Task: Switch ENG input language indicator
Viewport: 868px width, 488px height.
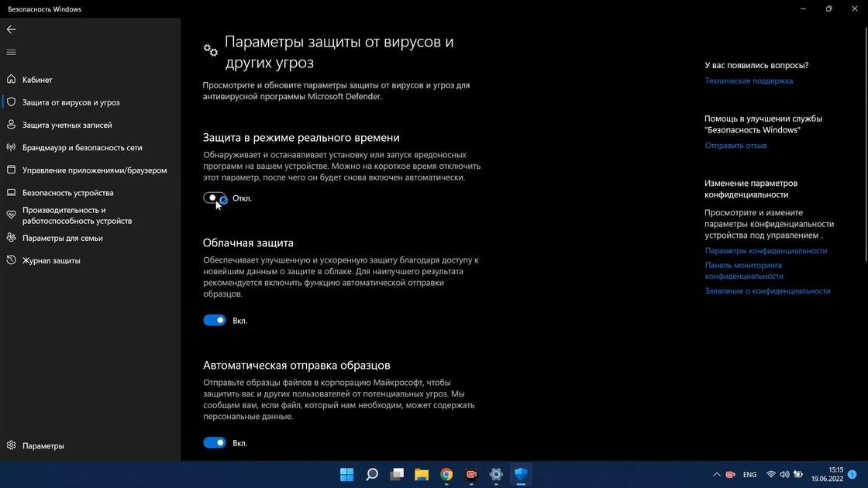Action: (x=749, y=475)
